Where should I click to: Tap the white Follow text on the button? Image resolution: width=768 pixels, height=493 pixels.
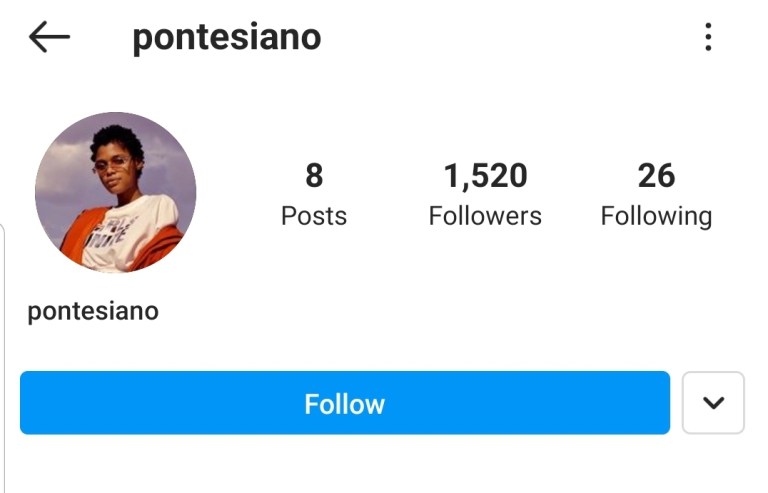pyautogui.click(x=345, y=404)
